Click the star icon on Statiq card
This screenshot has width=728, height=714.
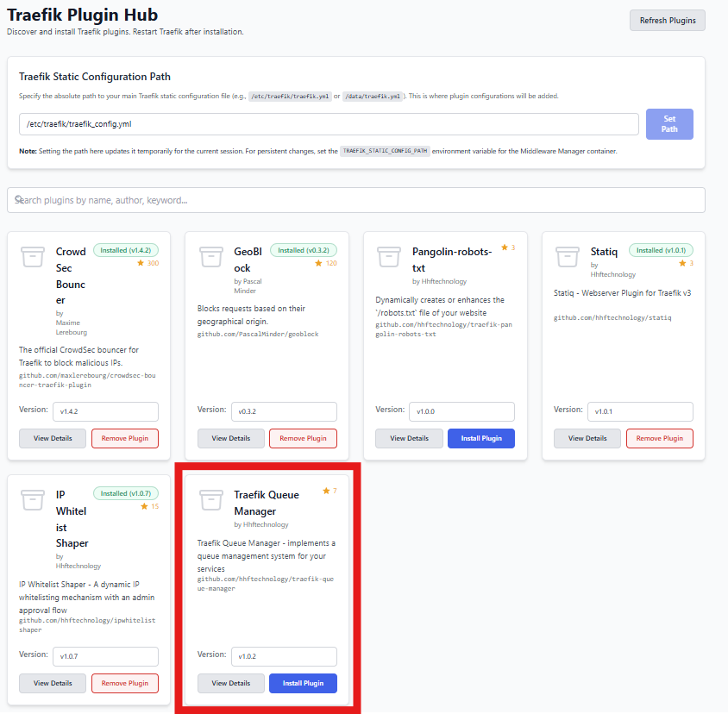tap(682, 263)
